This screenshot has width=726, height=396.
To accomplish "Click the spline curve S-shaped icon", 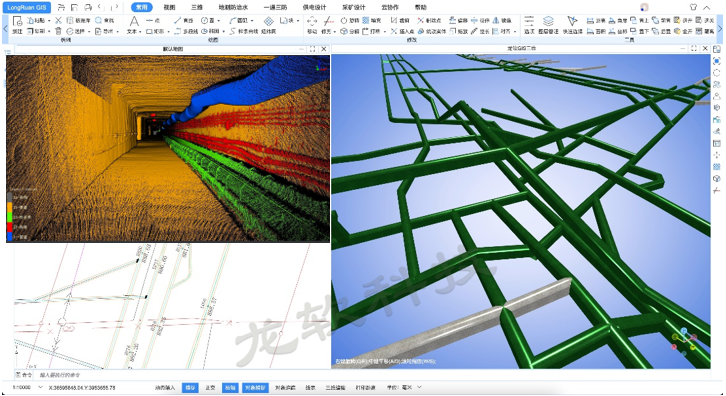I will click(x=232, y=31).
